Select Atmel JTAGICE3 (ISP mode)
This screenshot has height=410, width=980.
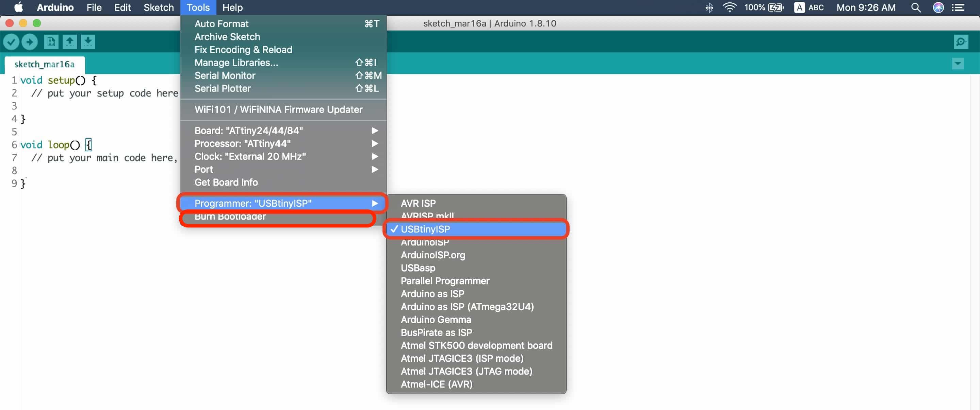[x=476, y=358]
